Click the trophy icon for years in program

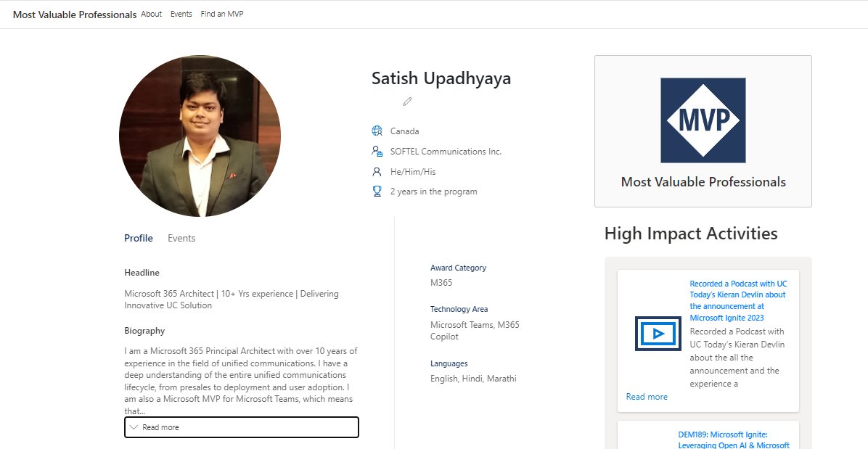[x=376, y=191]
